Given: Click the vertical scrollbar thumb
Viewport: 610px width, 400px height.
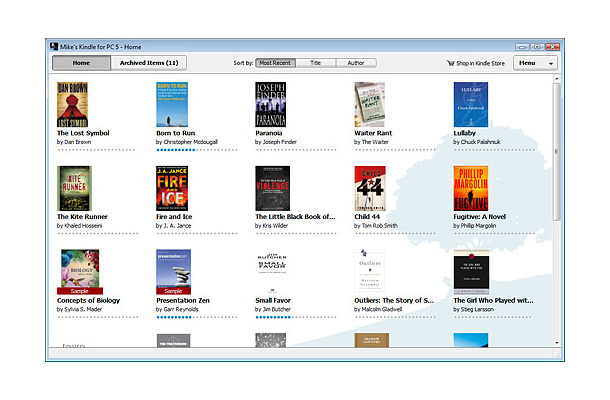Looking at the screenshot, I should pyautogui.click(x=557, y=152).
